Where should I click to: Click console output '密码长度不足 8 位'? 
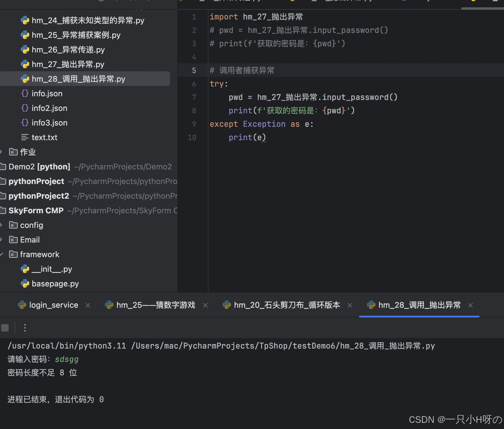click(x=42, y=373)
